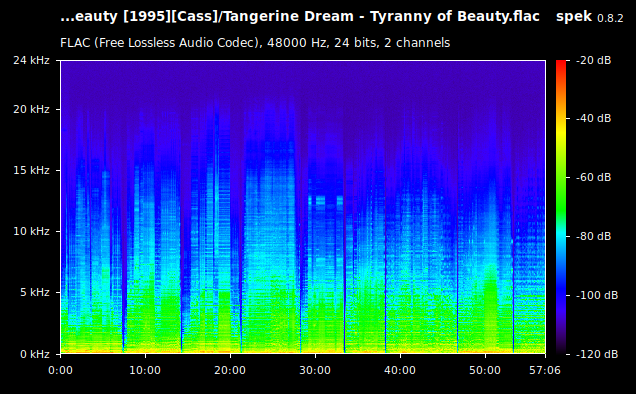The image size is (636, 394).
Task: Click the '-60 dB' scale label
Action: click(x=593, y=177)
